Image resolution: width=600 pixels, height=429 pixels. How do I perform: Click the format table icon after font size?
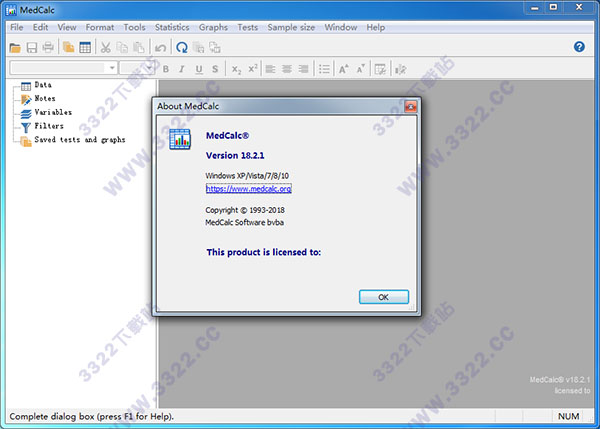(x=380, y=69)
